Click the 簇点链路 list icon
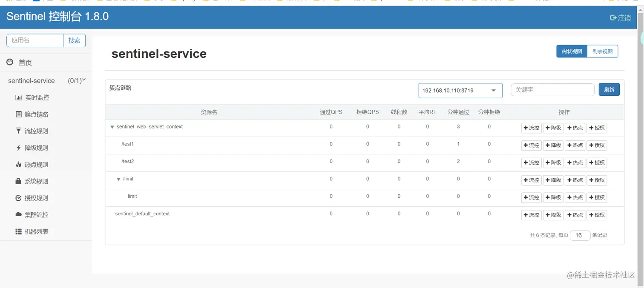 pos(19,114)
